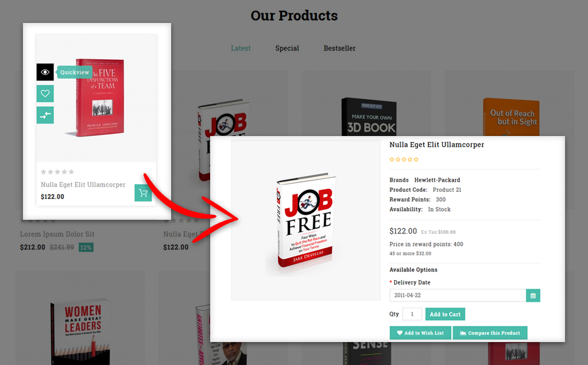
Task: Click the Add to Cart button
Action: click(445, 314)
